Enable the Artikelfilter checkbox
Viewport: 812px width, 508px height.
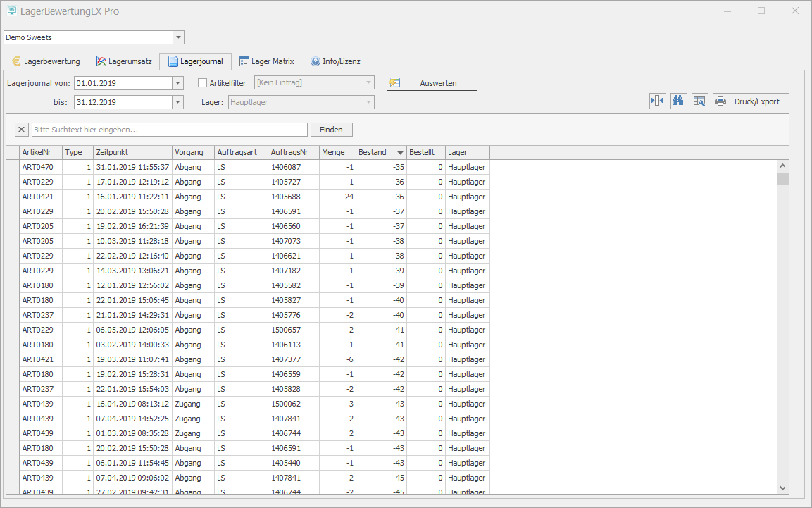point(203,82)
